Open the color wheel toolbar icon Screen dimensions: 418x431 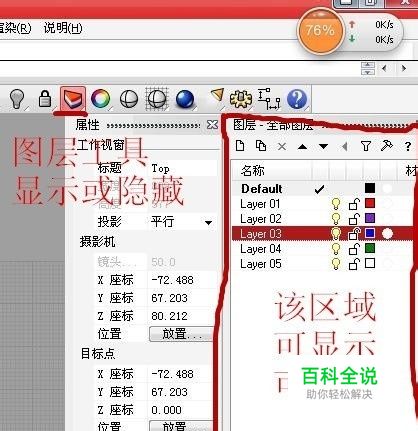[x=100, y=99]
